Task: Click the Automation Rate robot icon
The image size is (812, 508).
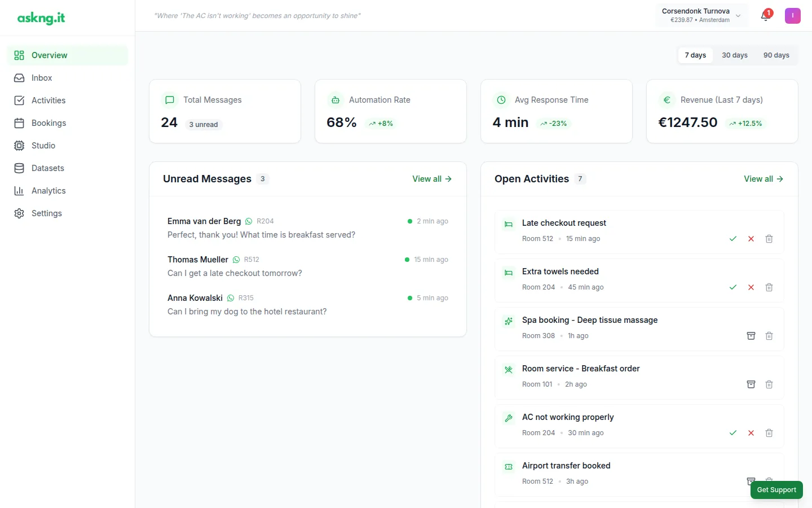Action: (x=336, y=100)
